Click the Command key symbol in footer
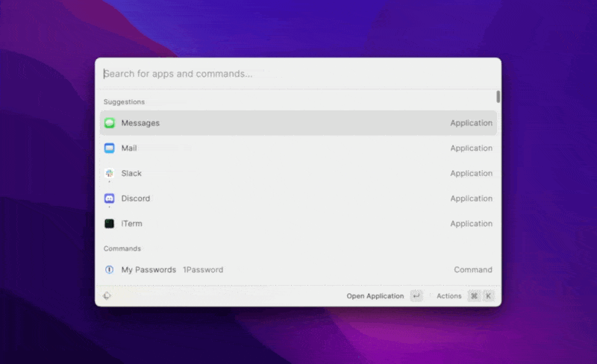597x364 pixels. pos(474,296)
